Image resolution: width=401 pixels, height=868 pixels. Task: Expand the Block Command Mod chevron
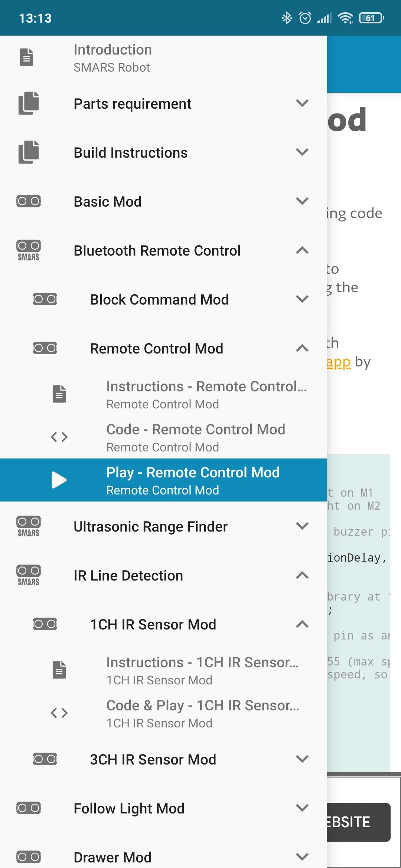pyautogui.click(x=302, y=299)
